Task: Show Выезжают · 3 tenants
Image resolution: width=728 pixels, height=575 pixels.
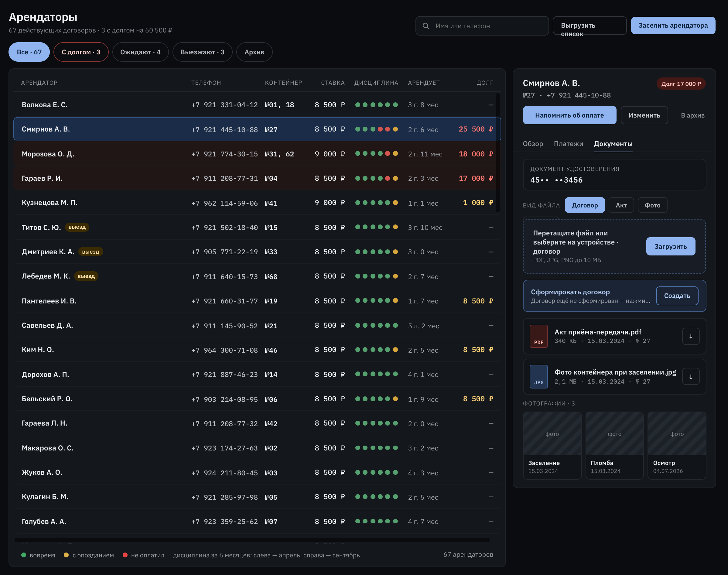Action: point(202,52)
